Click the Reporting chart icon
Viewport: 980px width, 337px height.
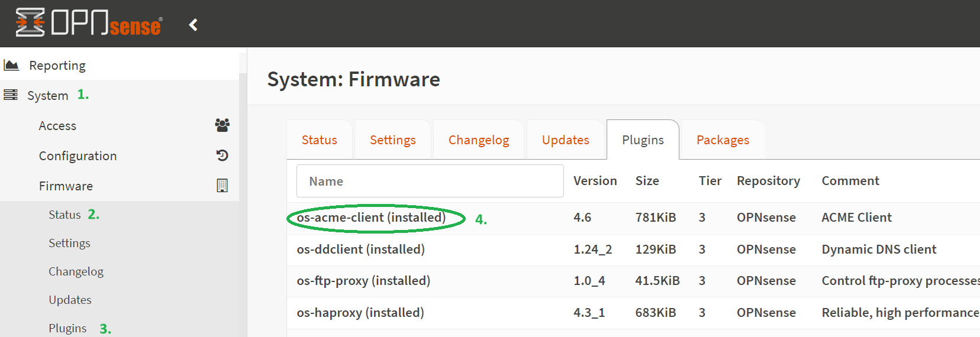(11, 65)
